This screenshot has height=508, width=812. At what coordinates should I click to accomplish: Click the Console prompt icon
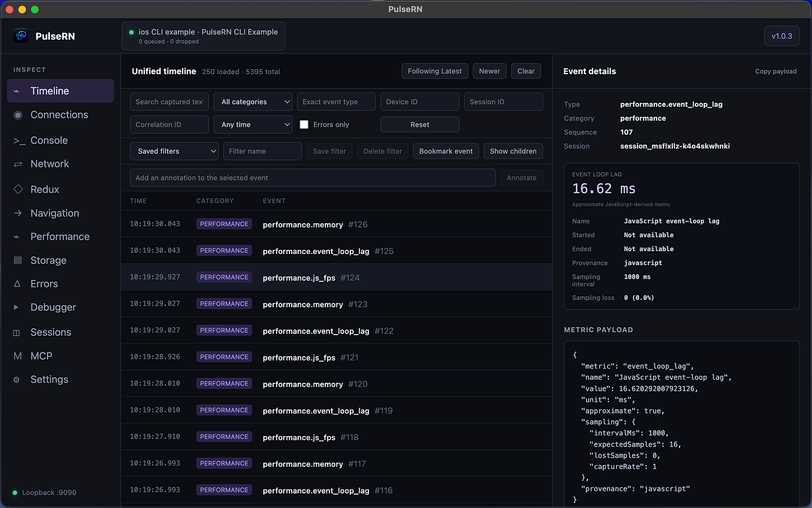[x=19, y=140]
